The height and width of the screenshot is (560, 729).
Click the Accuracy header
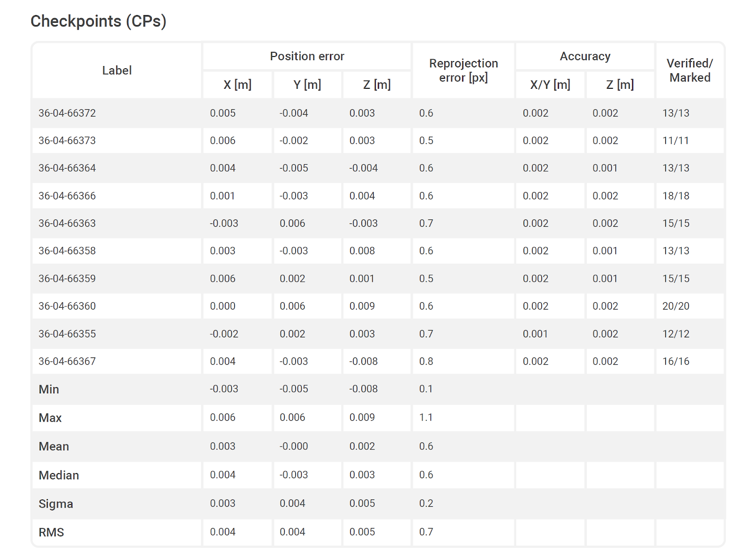point(585,56)
